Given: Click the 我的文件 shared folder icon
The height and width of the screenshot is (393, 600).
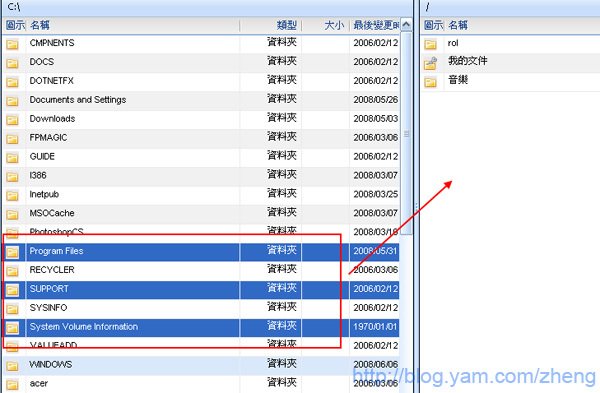Looking at the screenshot, I should pyautogui.click(x=430, y=63).
